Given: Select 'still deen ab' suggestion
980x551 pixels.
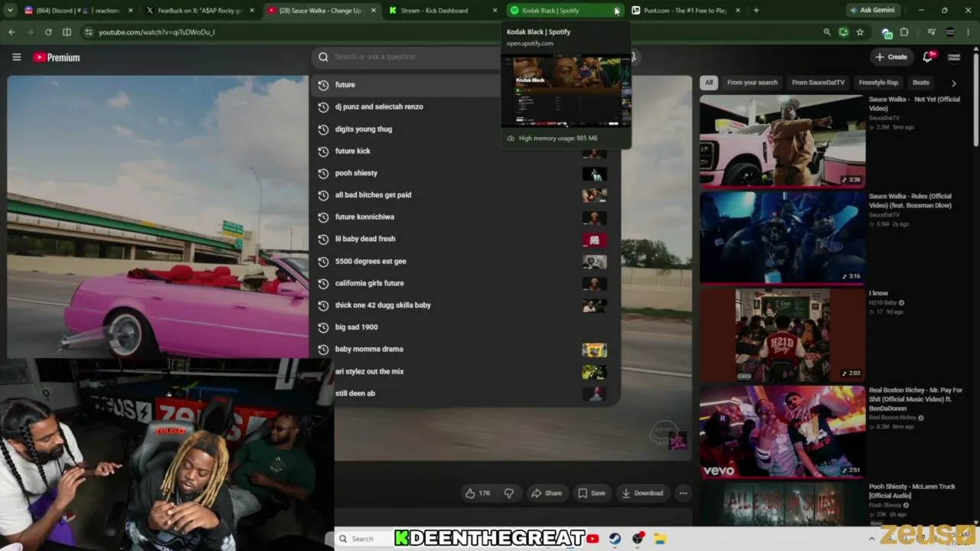Looking at the screenshot, I should coord(465,393).
